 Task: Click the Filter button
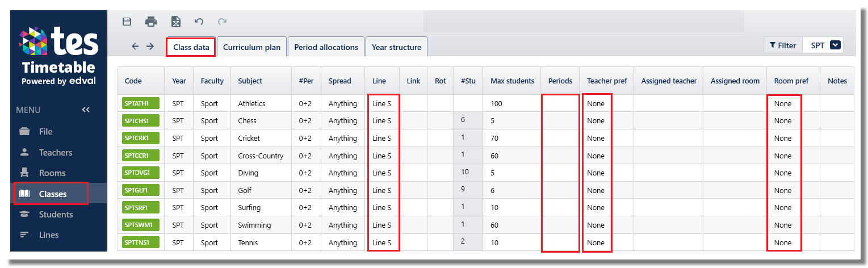tap(783, 45)
